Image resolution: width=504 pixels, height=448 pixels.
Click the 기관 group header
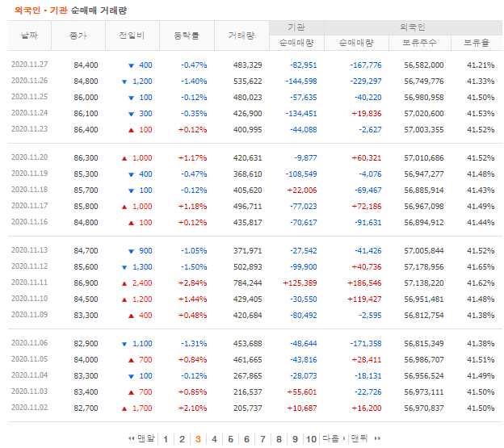[296, 27]
